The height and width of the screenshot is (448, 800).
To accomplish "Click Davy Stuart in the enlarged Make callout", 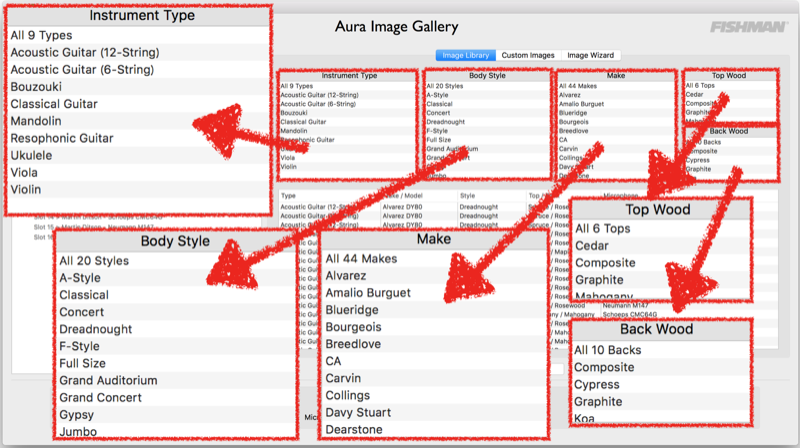I will click(358, 413).
